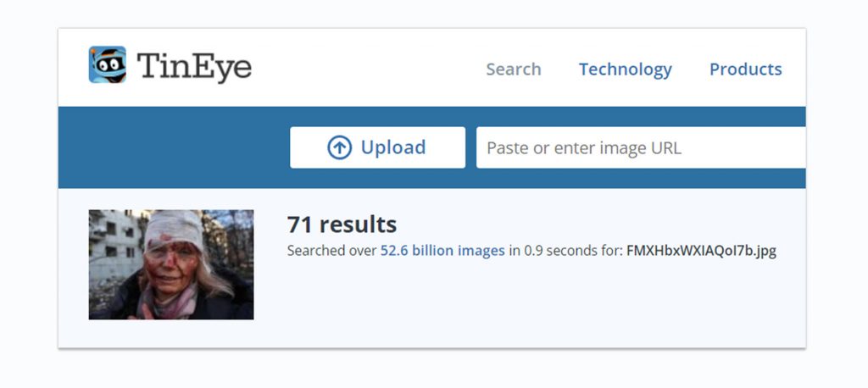Click the TinEye robot logo icon

click(x=108, y=65)
